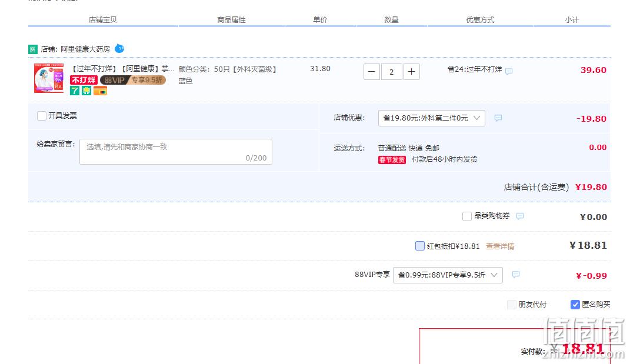Click the store total ¥19.80
Viewport: 630px width, 364px height.
click(x=591, y=187)
